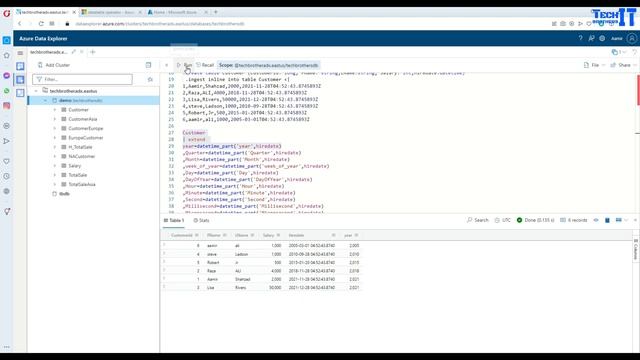The height and width of the screenshot is (360, 640).
Task: Click the favorites star beside filter
Action: (150, 79)
